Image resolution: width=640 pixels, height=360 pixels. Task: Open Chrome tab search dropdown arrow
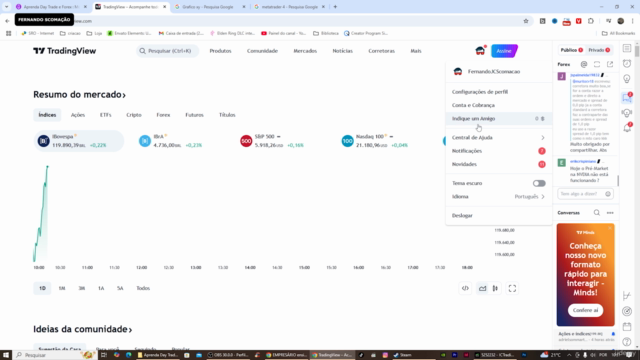click(x=7, y=7)
